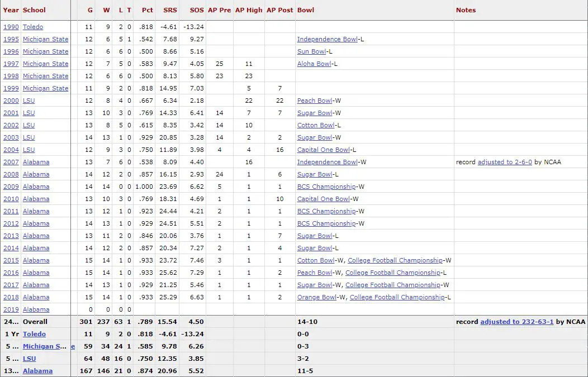The height and width of the screenshot is (377, 588).
Task: Open the LSU link in 2000 row
Action: point(29,101)
